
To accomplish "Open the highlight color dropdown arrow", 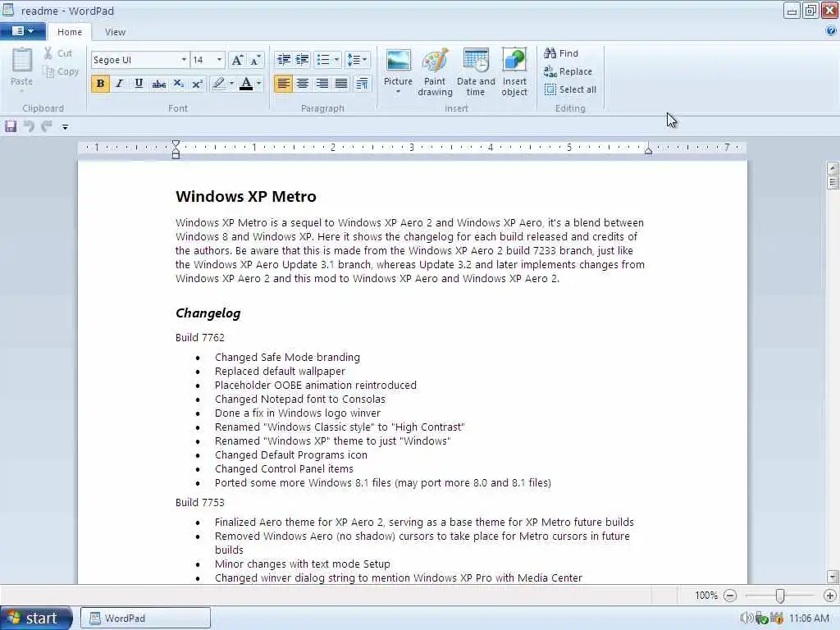I will click(x=231, y=84).
